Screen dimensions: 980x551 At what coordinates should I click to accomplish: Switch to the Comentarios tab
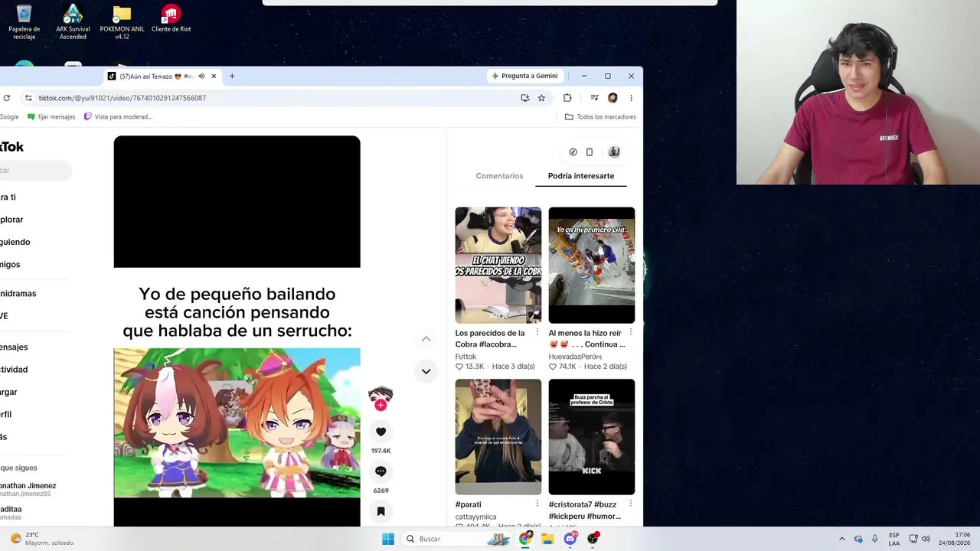[499, 176]
